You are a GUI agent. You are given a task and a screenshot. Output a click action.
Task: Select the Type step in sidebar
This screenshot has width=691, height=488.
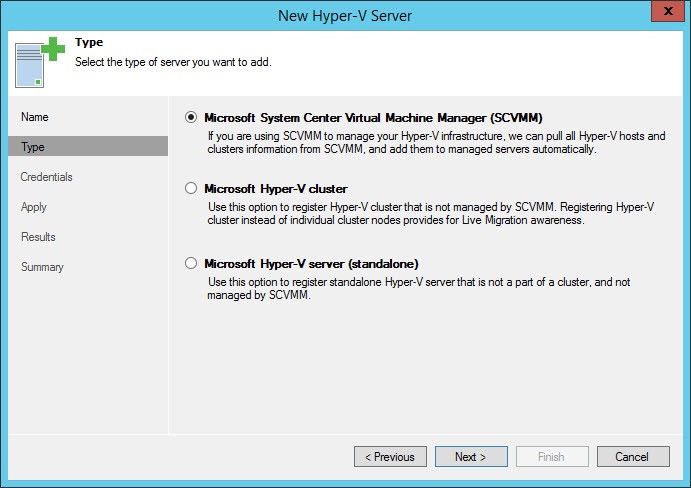point(88,146)
